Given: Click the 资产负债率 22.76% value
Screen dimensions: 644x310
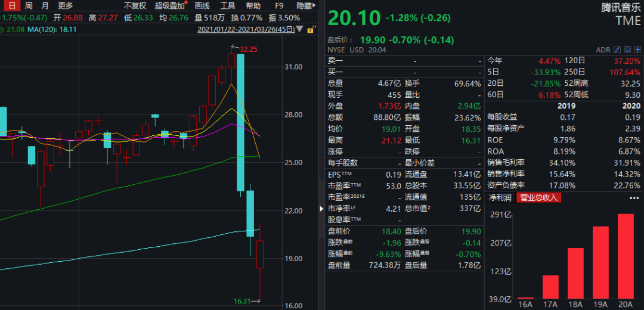Looking at the screenshot, I should 627,185.
